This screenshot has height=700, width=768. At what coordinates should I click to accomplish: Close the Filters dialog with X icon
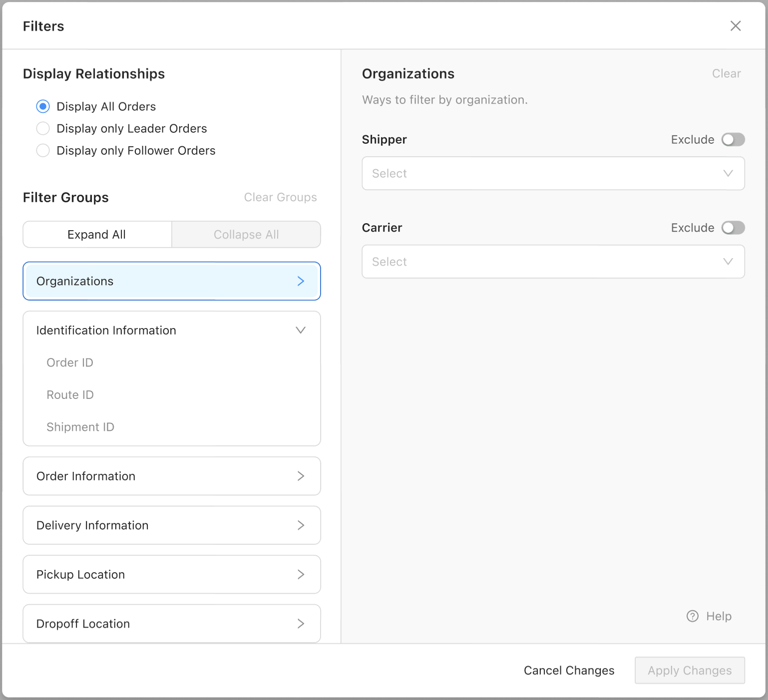(x=735, y=26)
